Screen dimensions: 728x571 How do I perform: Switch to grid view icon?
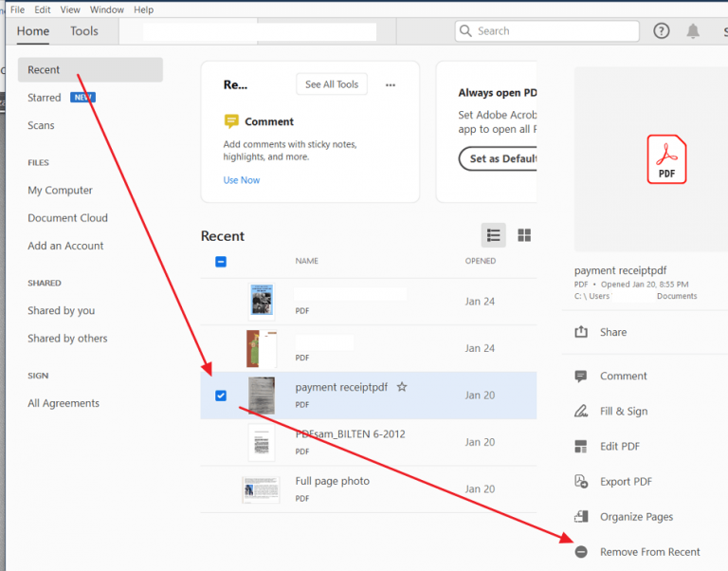[524, 235]
